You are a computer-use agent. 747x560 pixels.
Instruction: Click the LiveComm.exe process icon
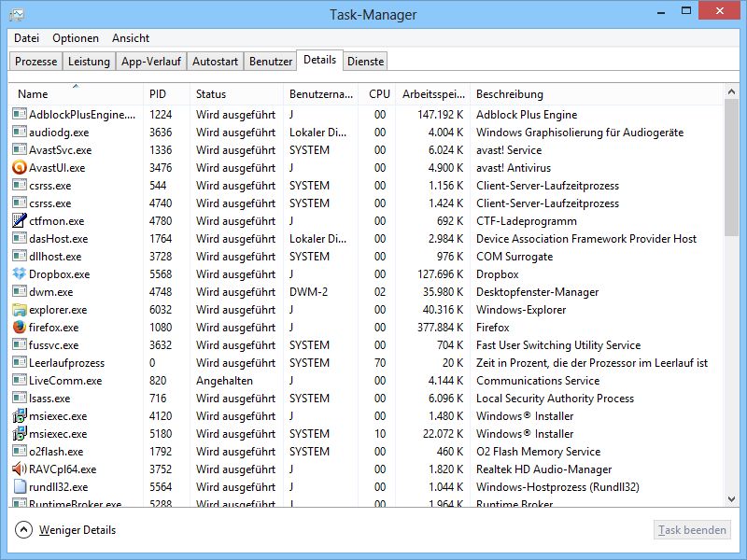tap(19, 380)
